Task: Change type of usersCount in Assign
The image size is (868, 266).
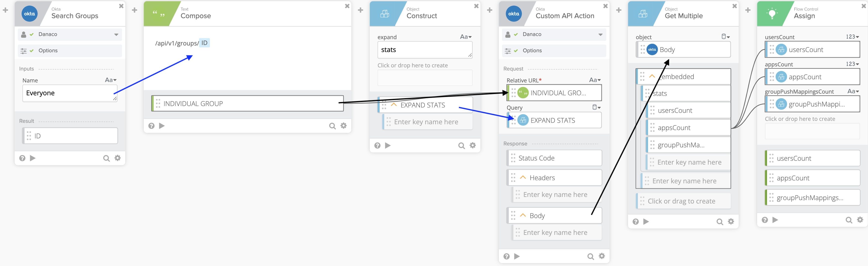Action: click(852, 37)
